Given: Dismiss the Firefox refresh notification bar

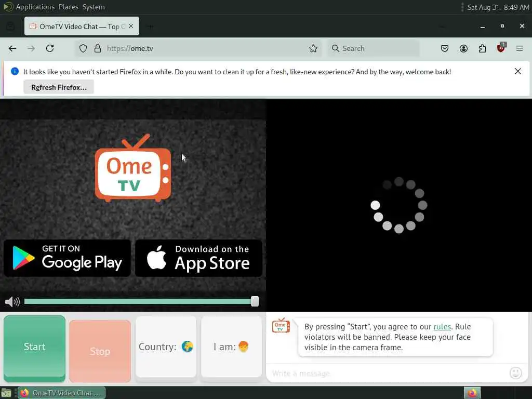Looking at the screenshot, I should click(x=518, y=71).
